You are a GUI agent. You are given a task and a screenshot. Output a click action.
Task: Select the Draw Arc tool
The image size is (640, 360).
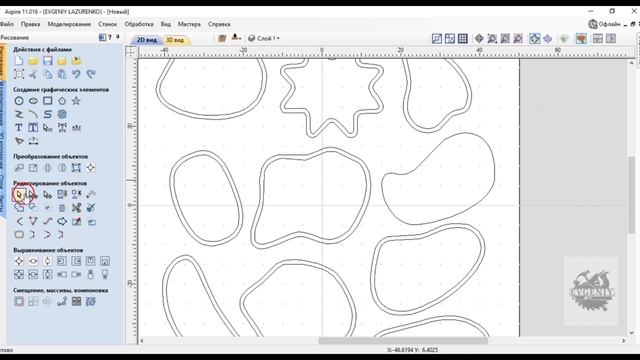coord(33,114)
